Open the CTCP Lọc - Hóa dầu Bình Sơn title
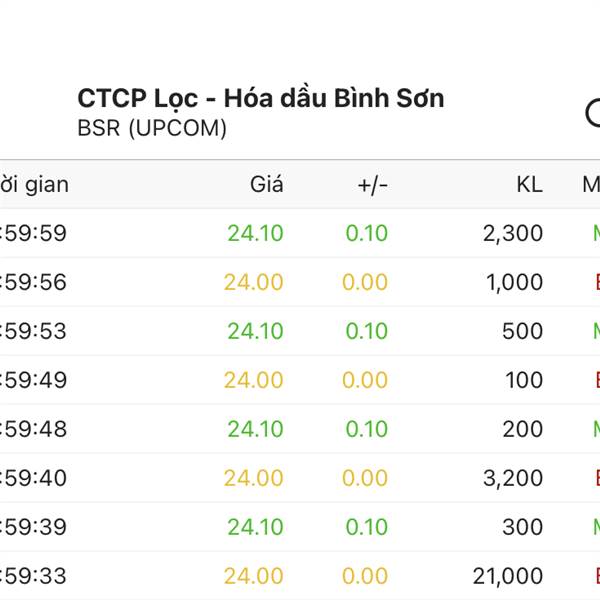The width and height of the screenshot is (600, 600). (x=261, y=99)
